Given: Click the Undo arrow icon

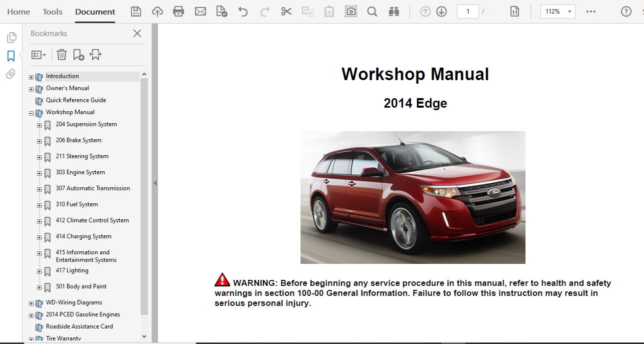Looking at the screenshot, I should pos(243,12).
